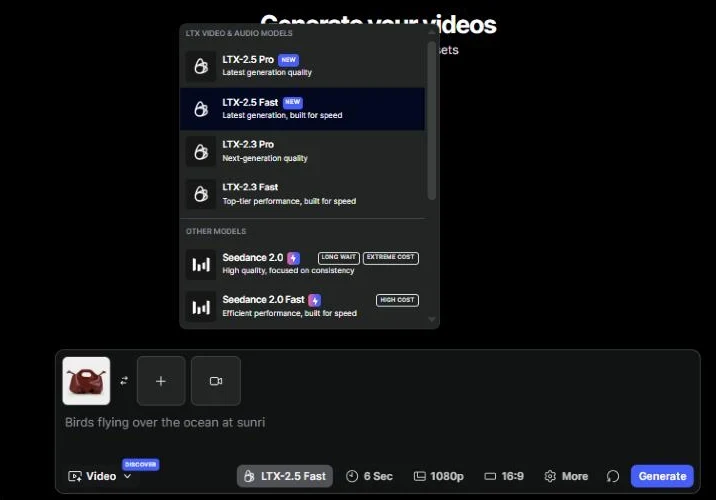
Task: Open More settings gear
Action: (x=566, y=476)
